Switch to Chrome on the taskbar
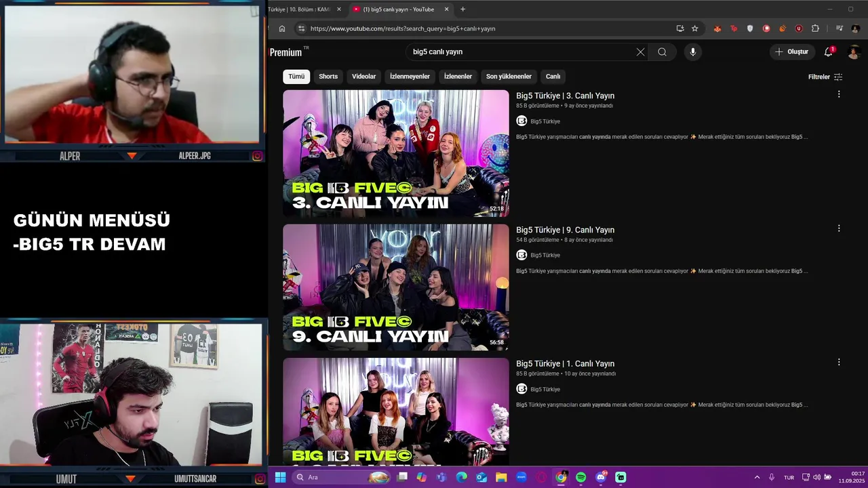The height and width of the screenshot is (488, 868). [x=561, y=477]
